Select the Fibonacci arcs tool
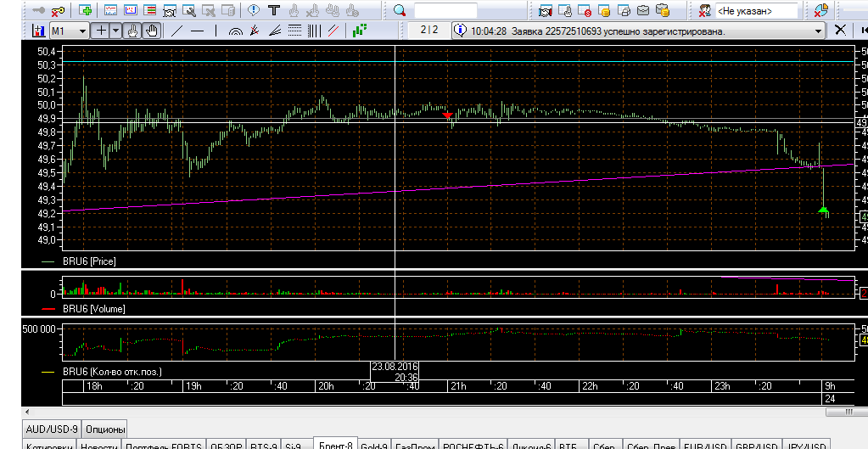The width and height of the screenshot is (868, 449). (236, 31)
